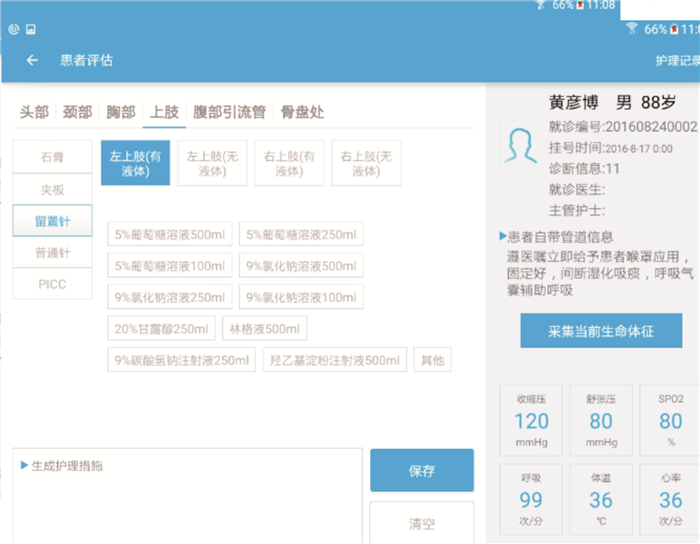Click the patient avatar icon

pyautogui.click(x=520, y=149)
